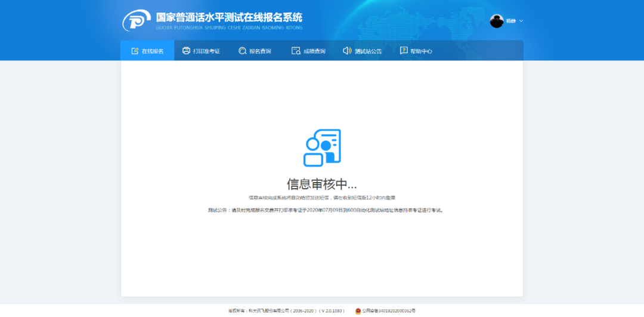Image resolution: width=644 pixels, height=317 pixels.
Task: Open the username menu next to avatar
Action: click(x=511, y=21)
